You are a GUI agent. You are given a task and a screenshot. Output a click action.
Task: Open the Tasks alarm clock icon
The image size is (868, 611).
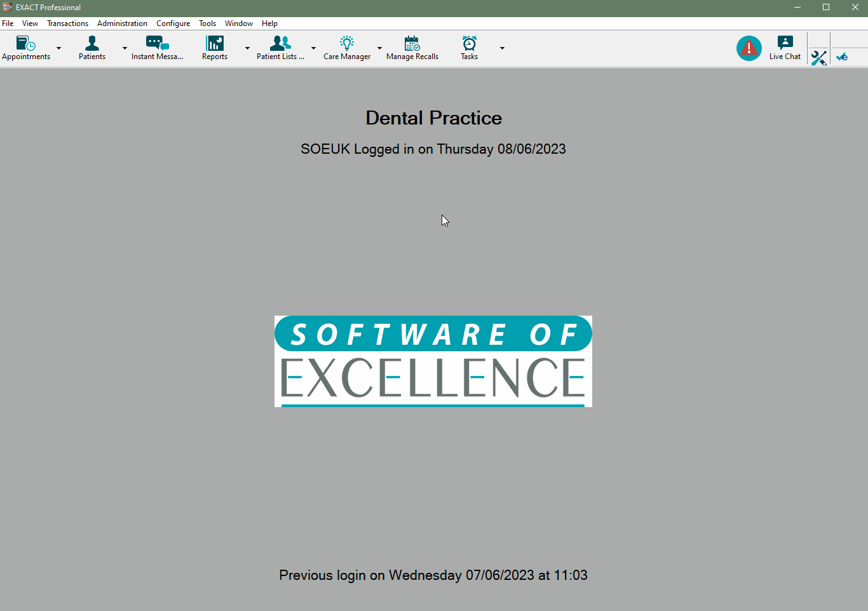pyautogui.click(x=470, y=43)
